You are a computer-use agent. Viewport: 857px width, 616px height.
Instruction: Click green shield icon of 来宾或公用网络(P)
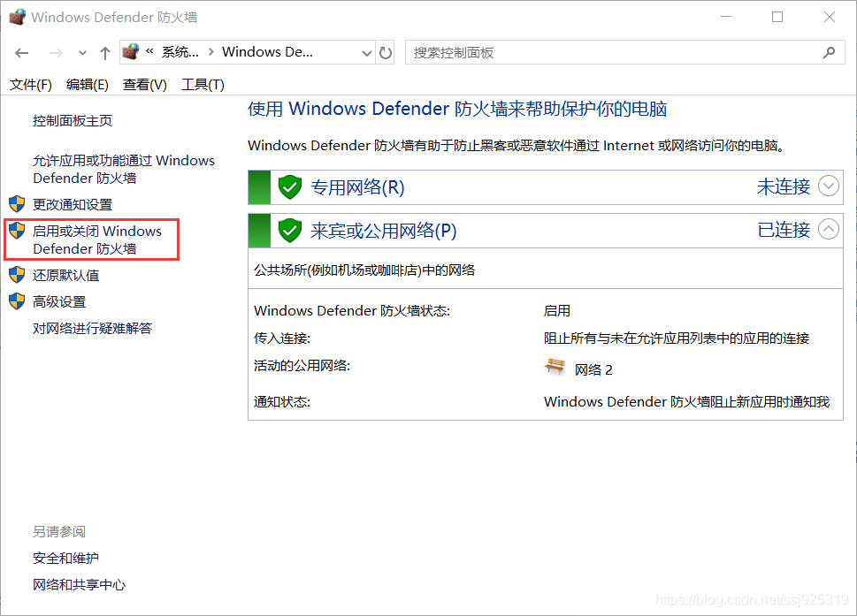(x=290, y=231)
